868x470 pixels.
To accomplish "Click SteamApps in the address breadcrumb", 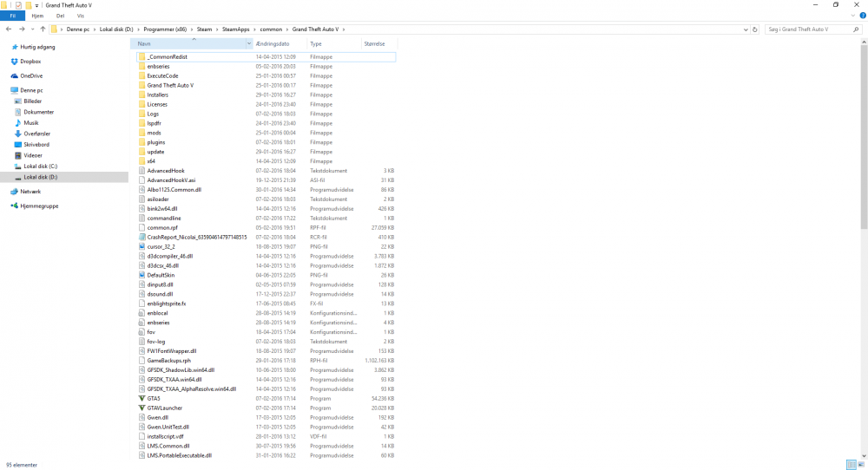I will pos(236,29).
